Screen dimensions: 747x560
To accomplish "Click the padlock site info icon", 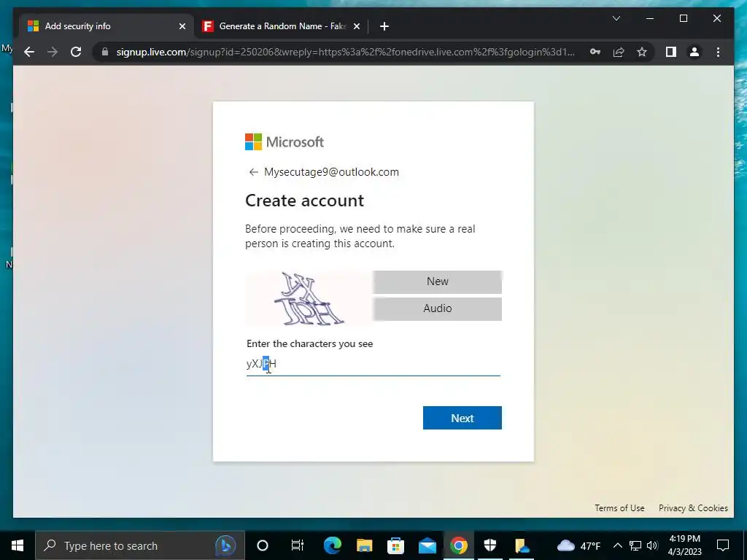I will (105, 52).
